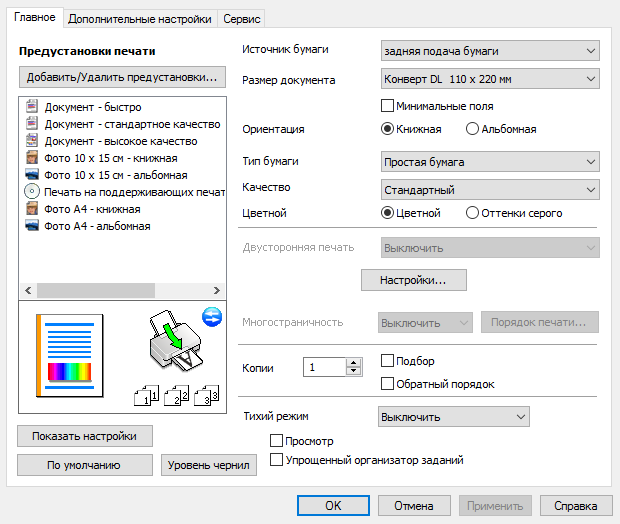Enable the 'Просмотр' checkbox
The image size is (620, 524).
pos(276,441)
